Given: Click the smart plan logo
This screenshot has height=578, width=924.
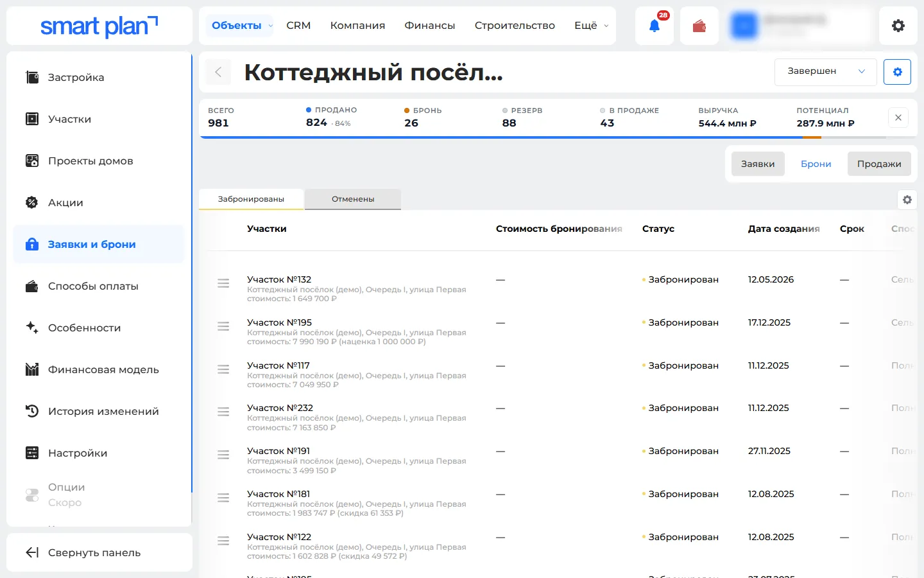Looking at the screenshot, I should (99, 26).
